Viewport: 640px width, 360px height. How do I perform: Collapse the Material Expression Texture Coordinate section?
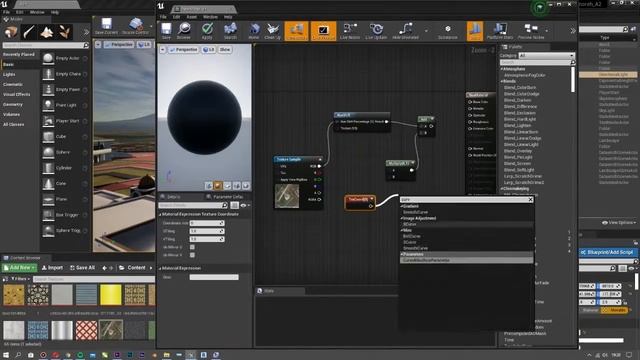click(x=160, y=214)
